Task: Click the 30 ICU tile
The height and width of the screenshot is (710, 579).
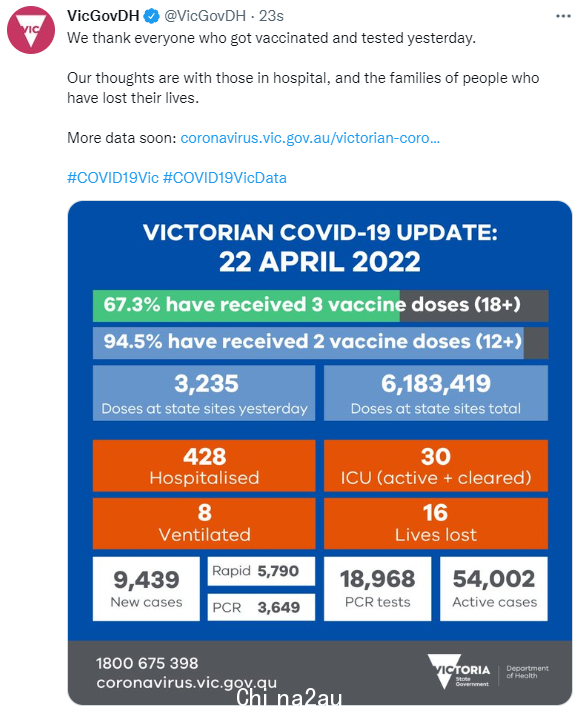Action: 436,465
